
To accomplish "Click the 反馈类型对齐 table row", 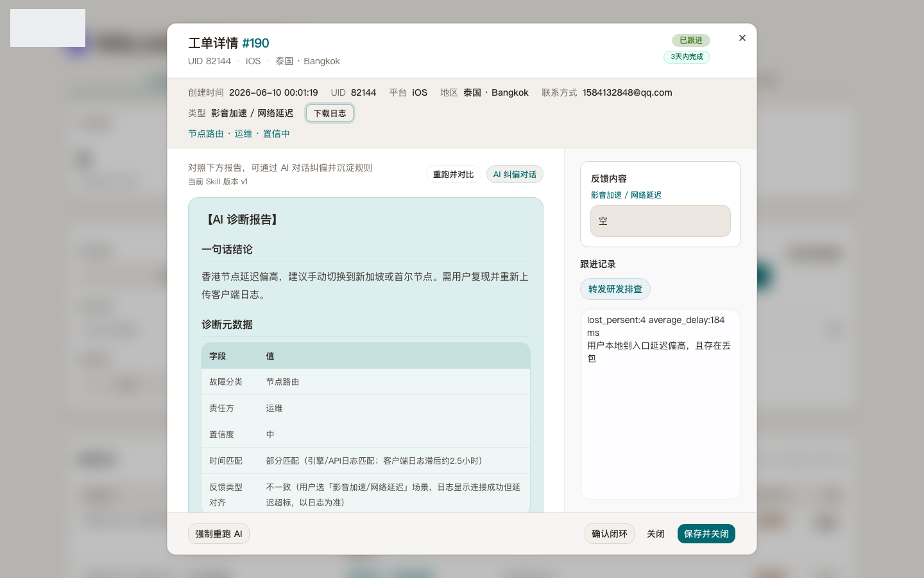I will click(x=366, y=493).
